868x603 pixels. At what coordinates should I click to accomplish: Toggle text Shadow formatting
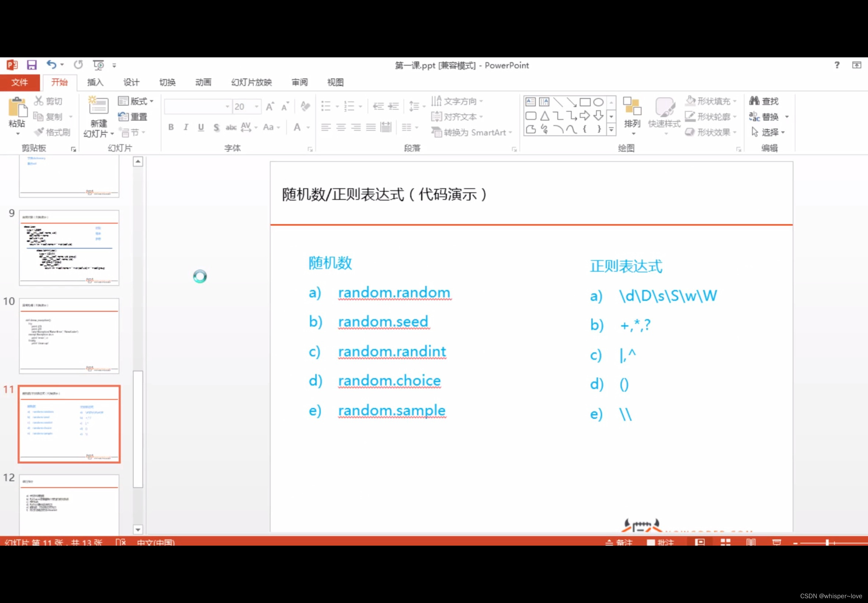pos(216,127)
